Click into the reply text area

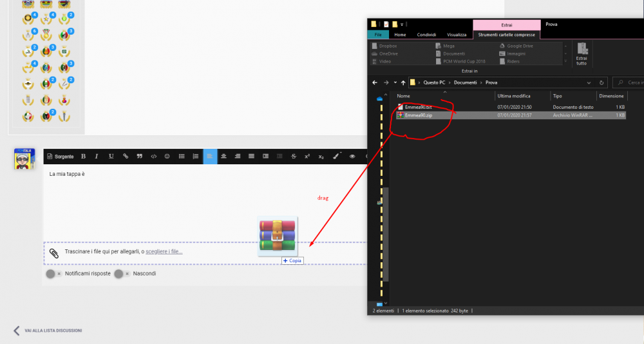[205, 202]
